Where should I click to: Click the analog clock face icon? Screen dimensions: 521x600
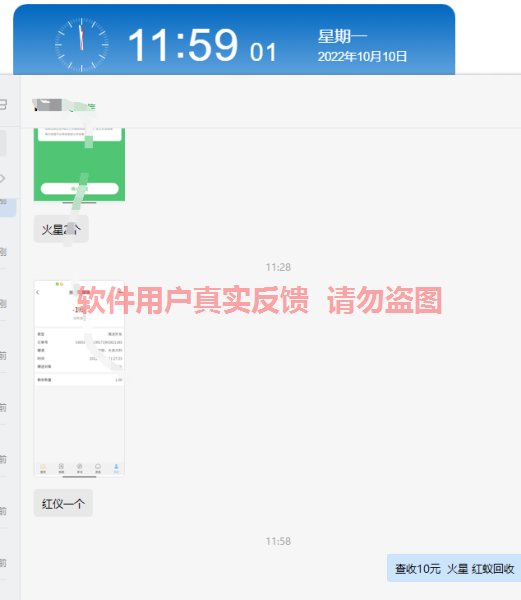81,45
